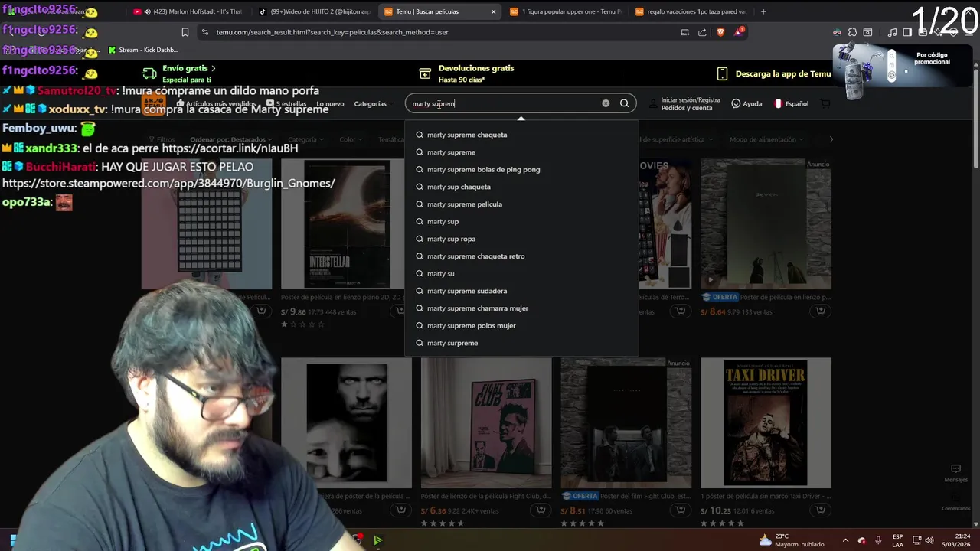Click the Ayuda help icon
980x551 pixels.
tap(746, 103)
